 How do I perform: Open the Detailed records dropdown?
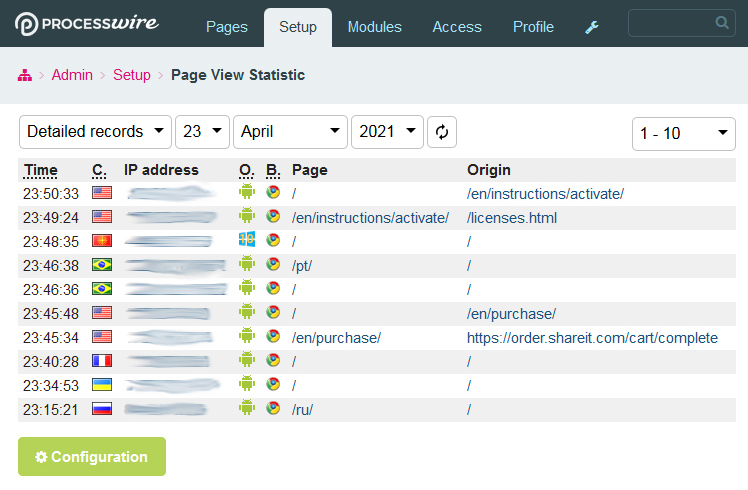pos(96,132)
